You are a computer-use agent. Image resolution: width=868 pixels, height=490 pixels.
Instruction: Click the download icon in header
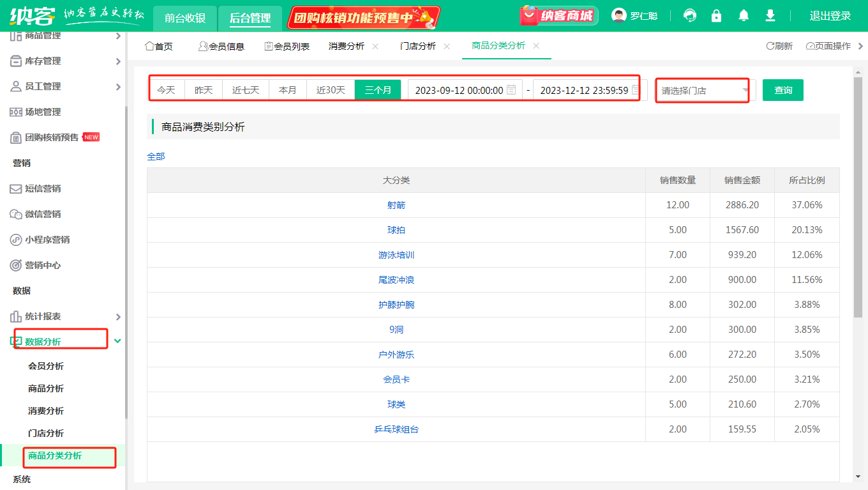[x=770, y=16]
